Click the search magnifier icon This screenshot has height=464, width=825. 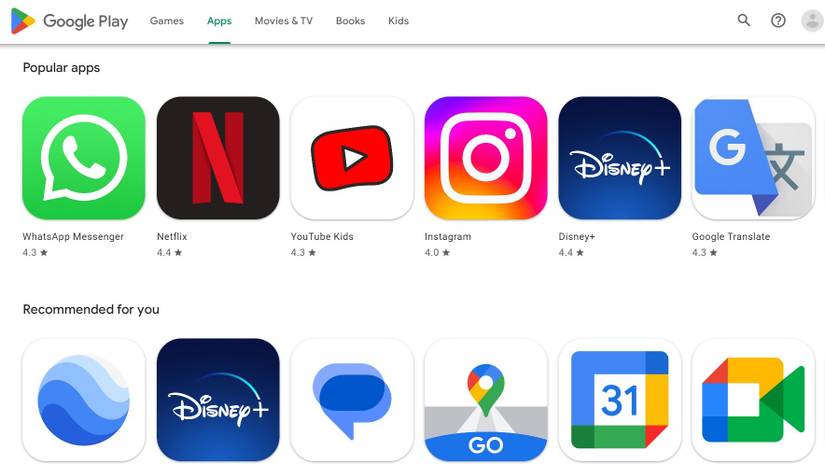743,21
